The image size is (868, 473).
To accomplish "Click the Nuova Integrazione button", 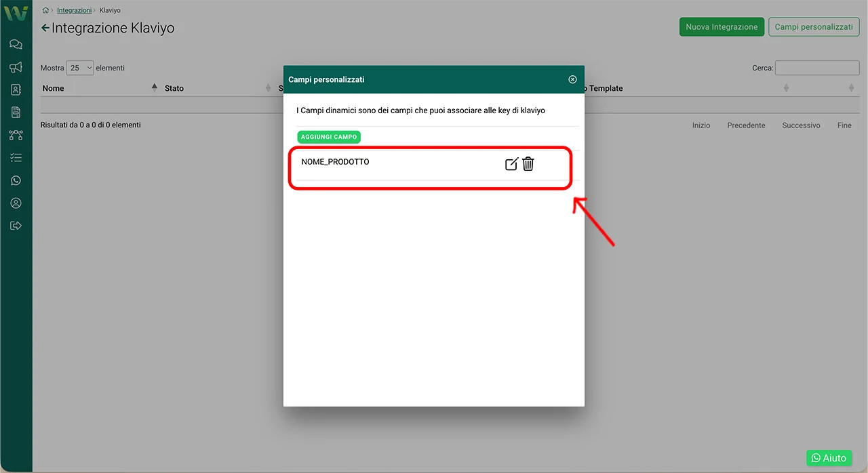I will [x=722, y=27].
